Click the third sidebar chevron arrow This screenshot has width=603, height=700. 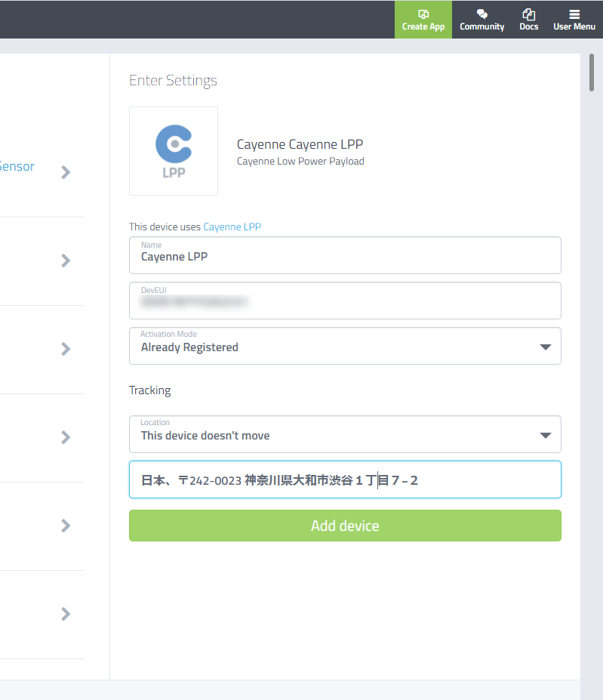click(x=66, y=349)
